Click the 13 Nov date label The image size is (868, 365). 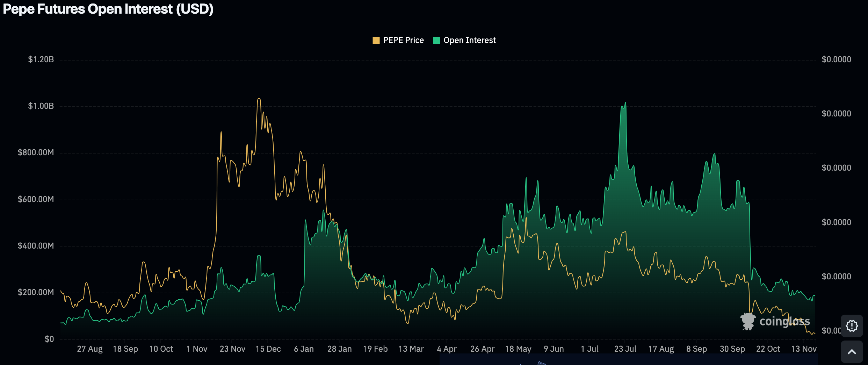[804, 349]
